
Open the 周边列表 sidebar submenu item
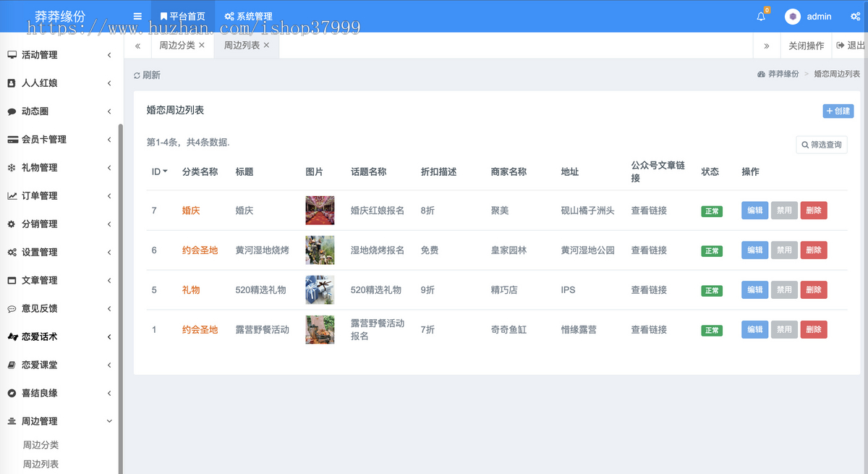[41, 465]
